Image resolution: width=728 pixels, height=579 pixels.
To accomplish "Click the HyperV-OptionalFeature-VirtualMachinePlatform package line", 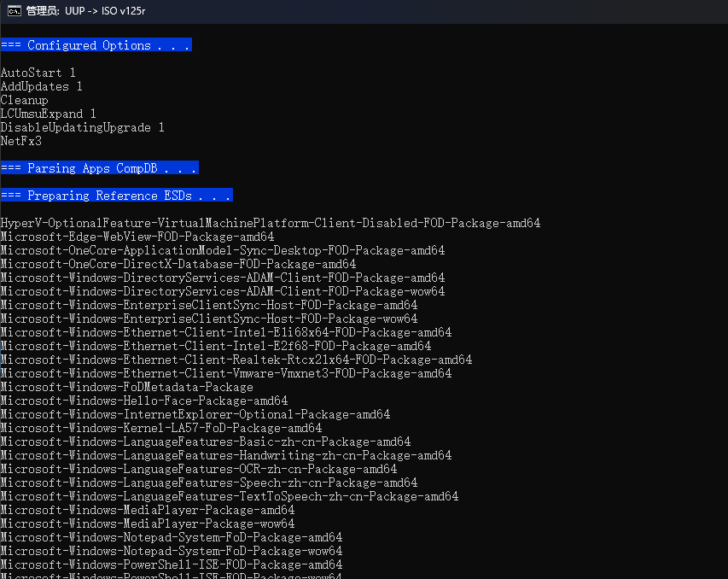I will click(x=271, y=223).
